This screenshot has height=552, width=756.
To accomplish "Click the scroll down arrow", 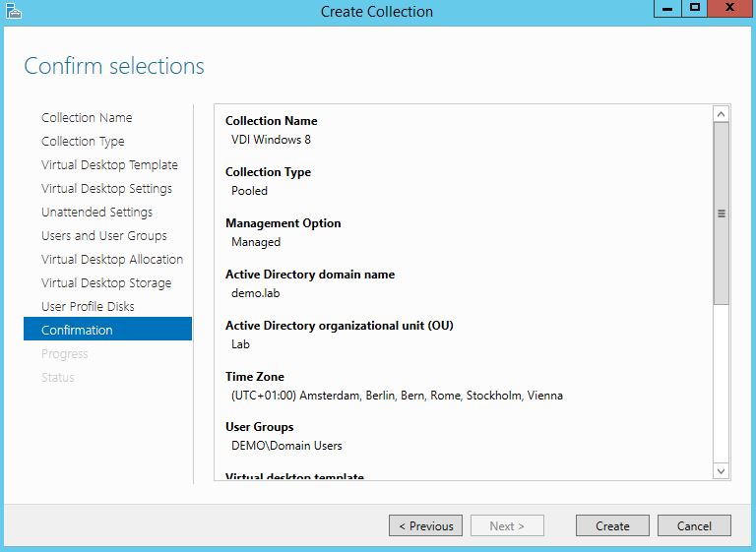I will (x=722, y=471).
